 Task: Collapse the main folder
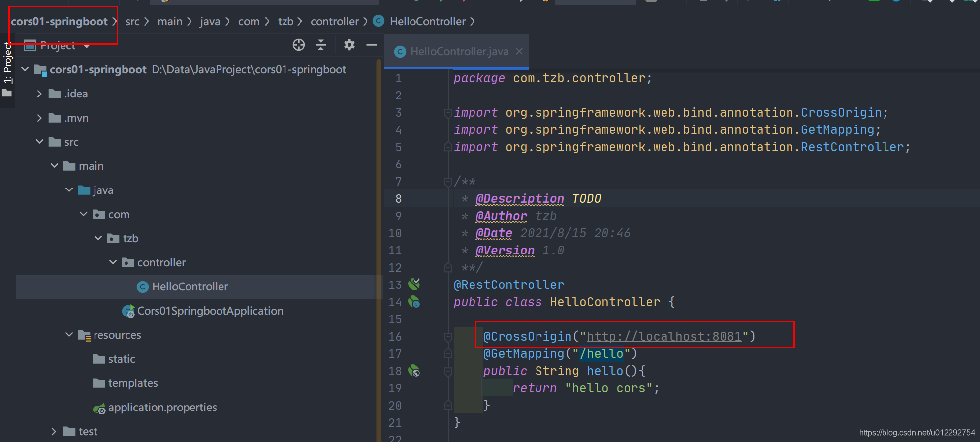coord(54,166)
